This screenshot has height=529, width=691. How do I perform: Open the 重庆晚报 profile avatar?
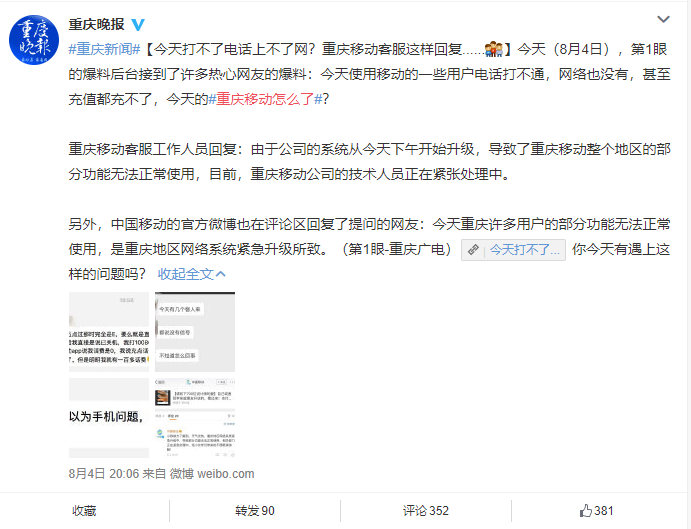click(34, 40)
